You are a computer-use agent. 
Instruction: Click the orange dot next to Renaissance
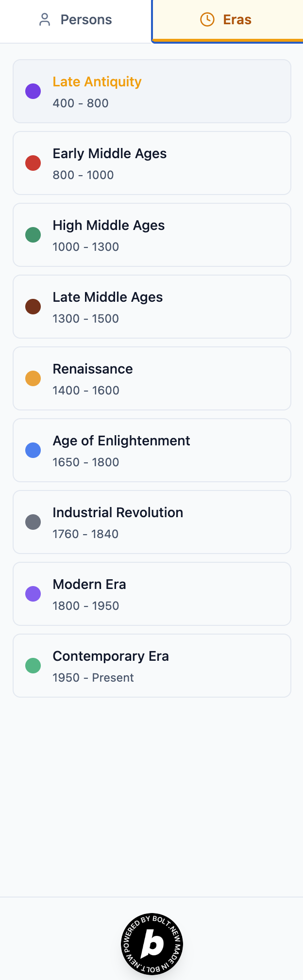33,378
